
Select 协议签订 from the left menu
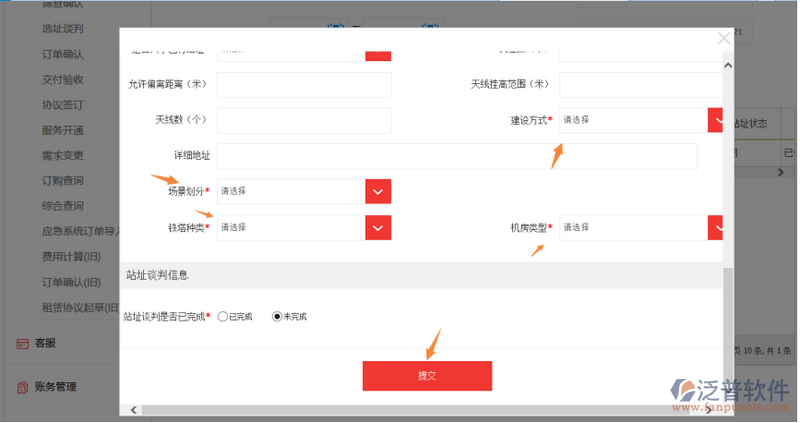[x=62, y=104]
